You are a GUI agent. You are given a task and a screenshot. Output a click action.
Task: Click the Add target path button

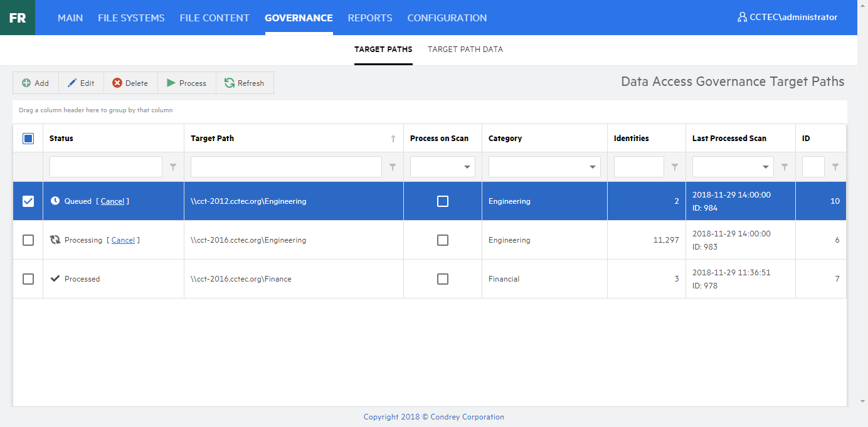[x=36, y=83]
